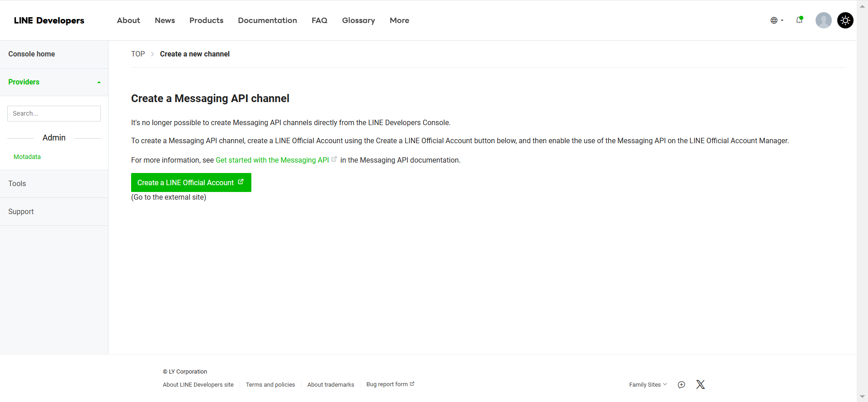Click the page vertical scrollbar
Image resolution: width=868 pixels, height=402 pixels.
(862, 201)
